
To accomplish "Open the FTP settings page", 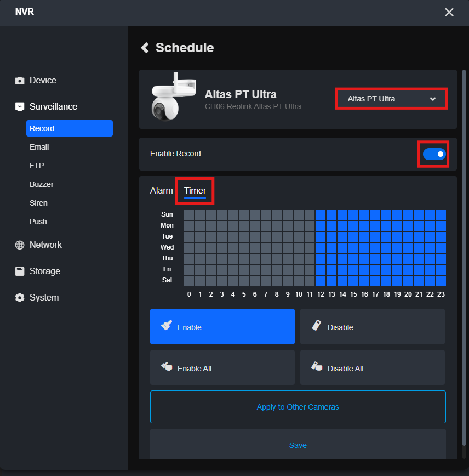I will pos(37,166).
